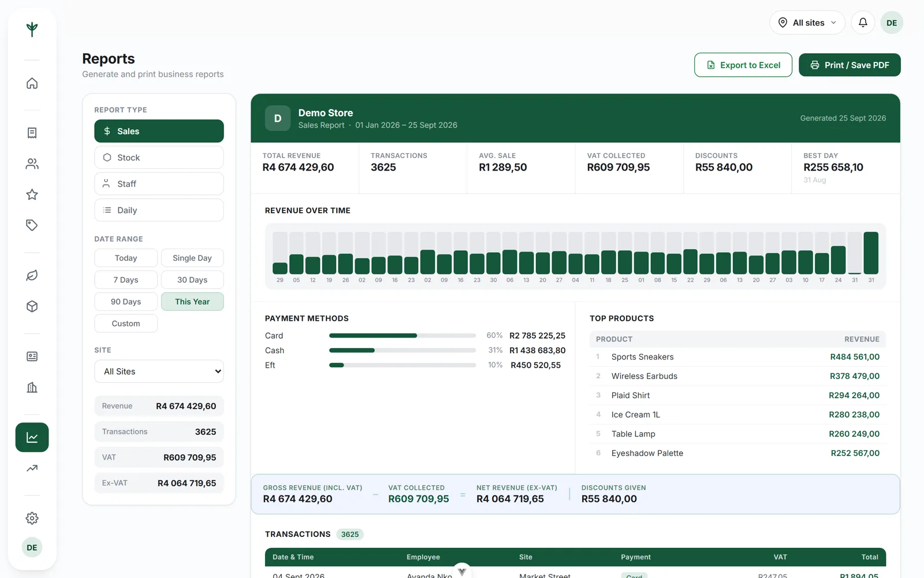Viewport: 924px width, 578px height.
Task: Select the Daily report type
Action: click(x=159, y=210)
